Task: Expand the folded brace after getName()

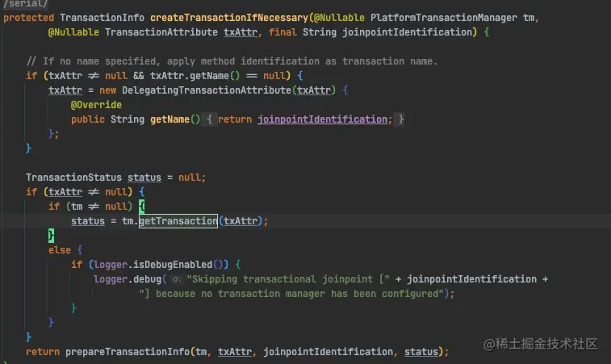Action: (209, 119)
